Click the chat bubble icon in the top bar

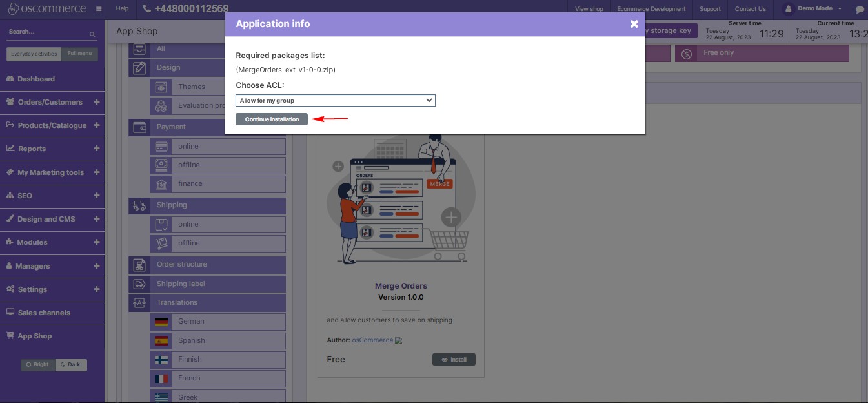859,10
